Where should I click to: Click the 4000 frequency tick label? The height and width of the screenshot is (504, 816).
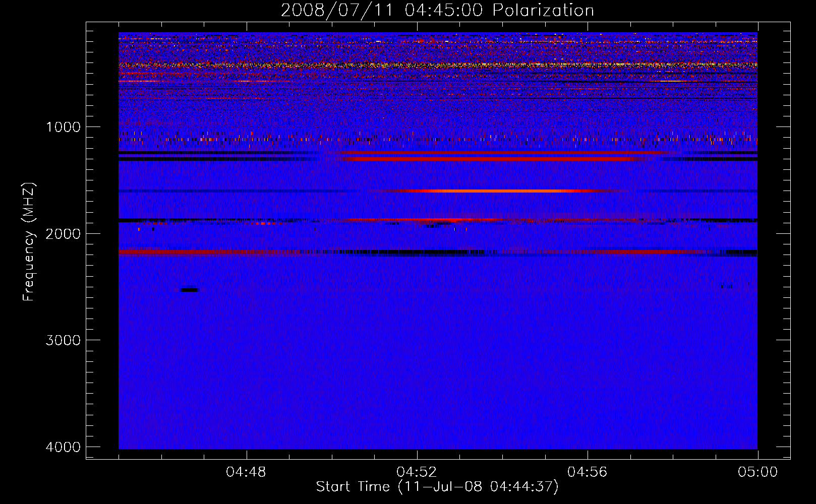(x=63, y=447)
